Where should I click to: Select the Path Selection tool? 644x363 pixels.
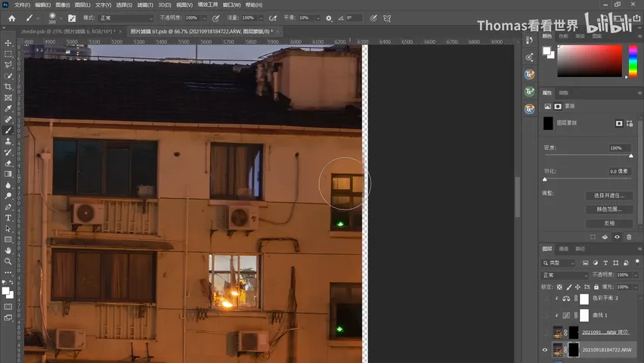(x=8, y=228)
